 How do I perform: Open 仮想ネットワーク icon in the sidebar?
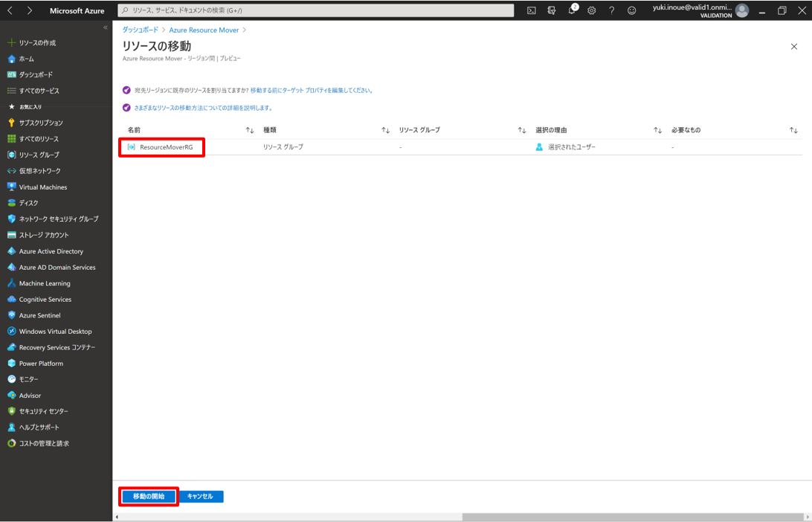point(11,171)
